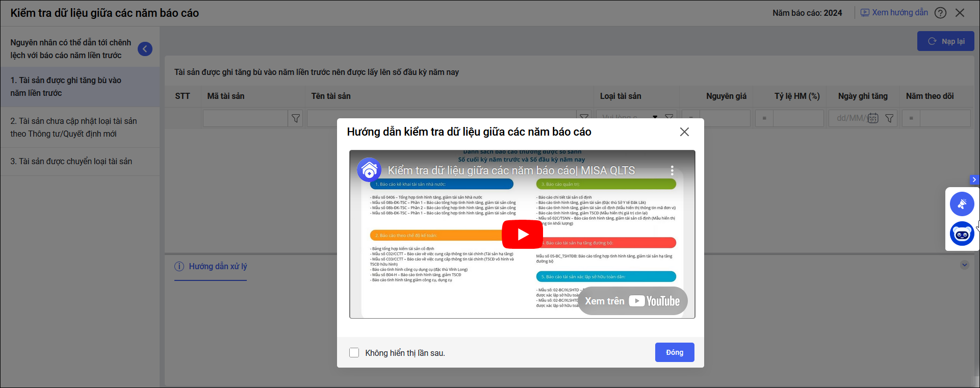Click the 'Năm theo dõi' filter input
The width and height of the screenshot is (980, 388).
[945, 118]
